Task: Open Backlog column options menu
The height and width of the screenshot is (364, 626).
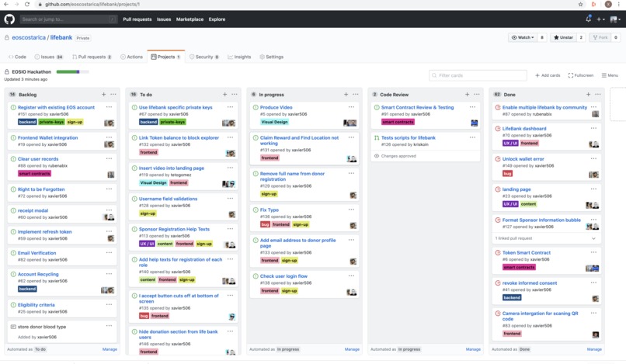Action: click(113, 94)
